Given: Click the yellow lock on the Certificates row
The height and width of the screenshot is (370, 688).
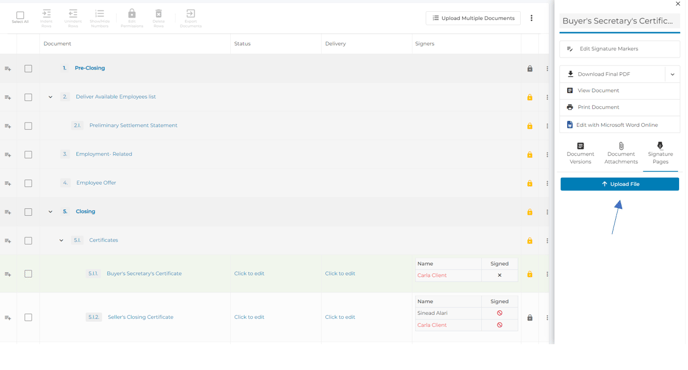Looking at the screenshot, I should (x=530, y=241).
